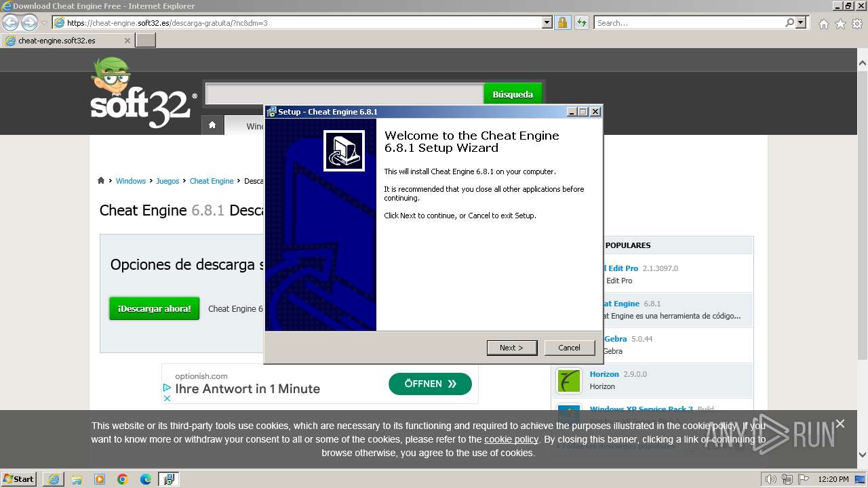868x488 pixels.
Task: Click the refresh page icon
Action: (581, 22)
